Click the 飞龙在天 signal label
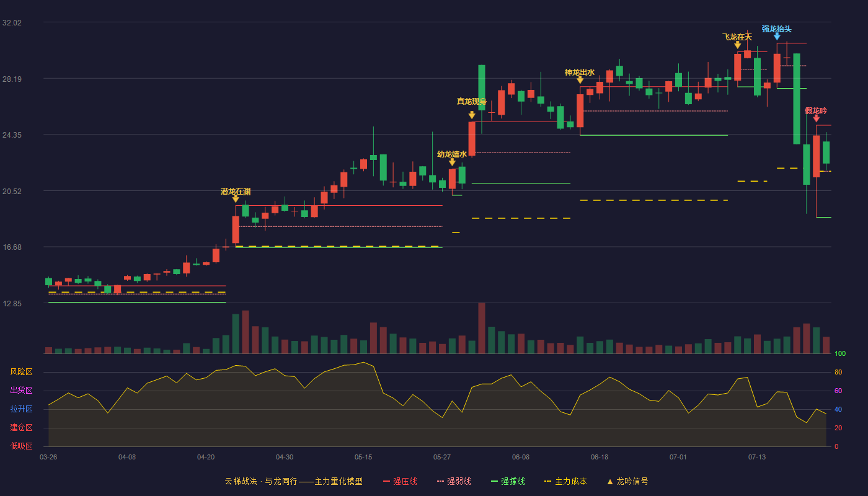Viewport: 868px width, 496px height. (x=738, y=37)
